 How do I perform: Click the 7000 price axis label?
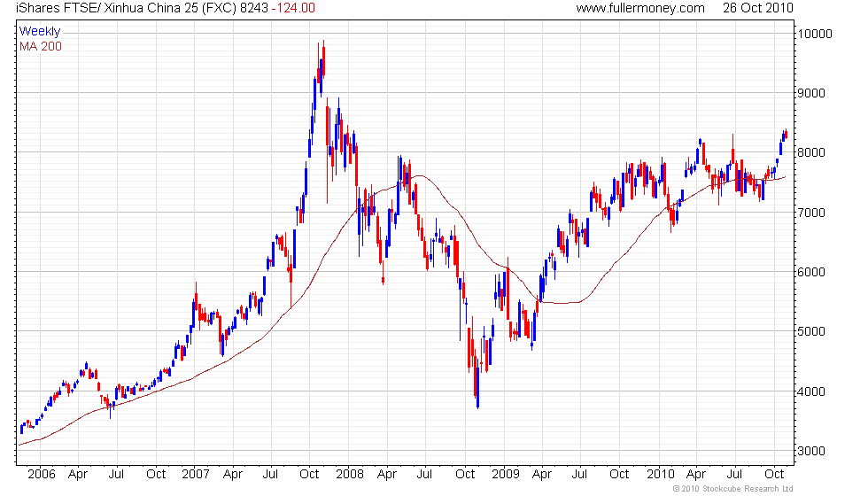pyautogui.click(x=811, y=213)
